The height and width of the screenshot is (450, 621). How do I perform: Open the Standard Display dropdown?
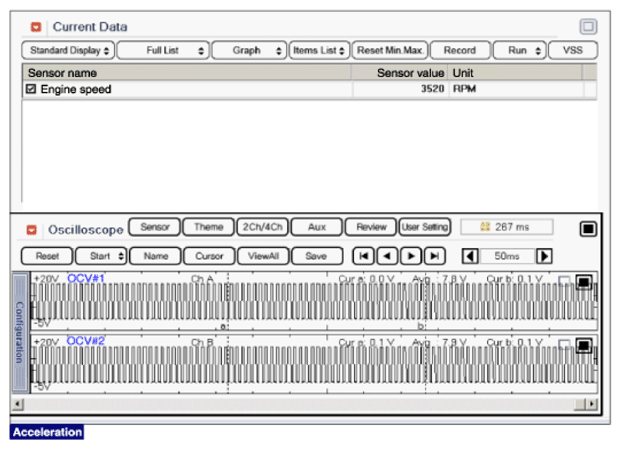(x=68, y=50)
